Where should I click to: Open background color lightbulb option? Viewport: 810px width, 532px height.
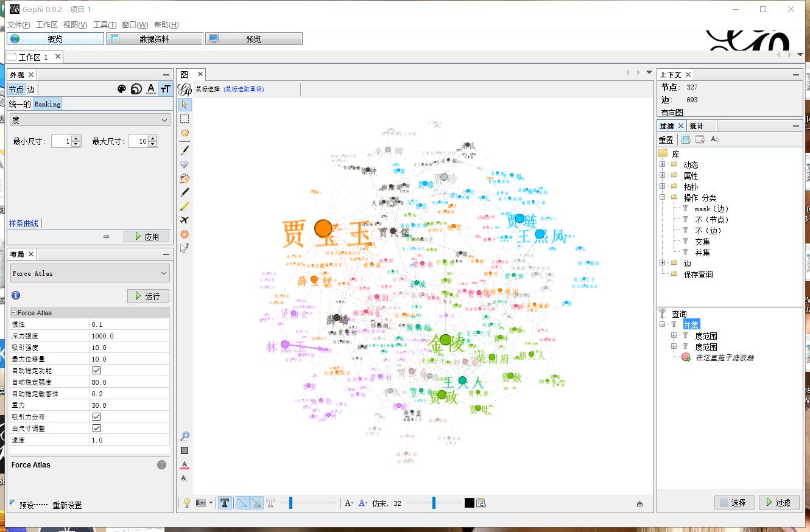click(x=187, y=503)
